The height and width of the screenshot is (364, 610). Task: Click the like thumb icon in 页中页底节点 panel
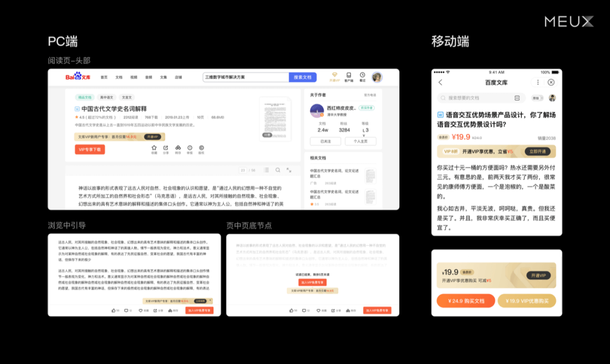291,310
